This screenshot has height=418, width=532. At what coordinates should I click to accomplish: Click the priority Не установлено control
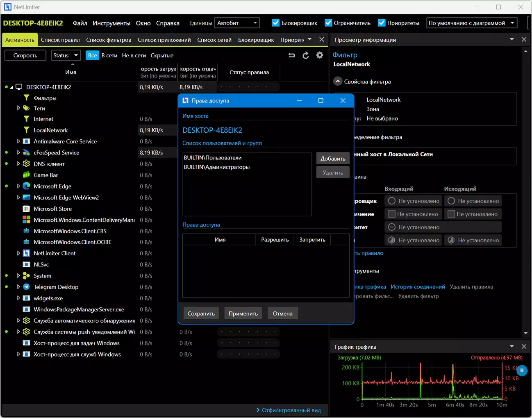443,227
